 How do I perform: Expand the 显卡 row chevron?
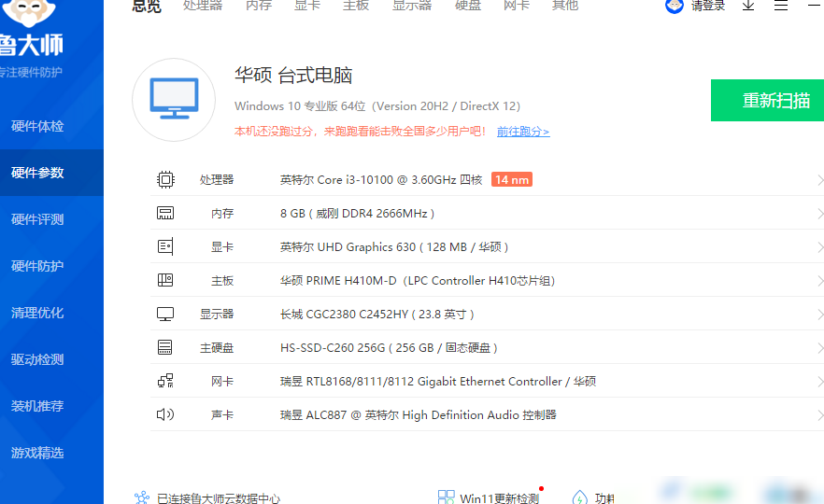coord(820,247)
